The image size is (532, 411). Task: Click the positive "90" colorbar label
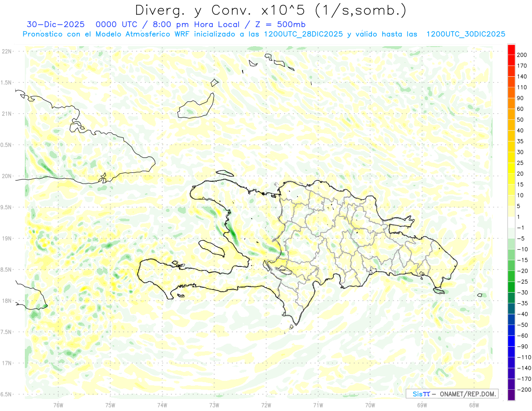pyautogui.click(x=520, y=98)
